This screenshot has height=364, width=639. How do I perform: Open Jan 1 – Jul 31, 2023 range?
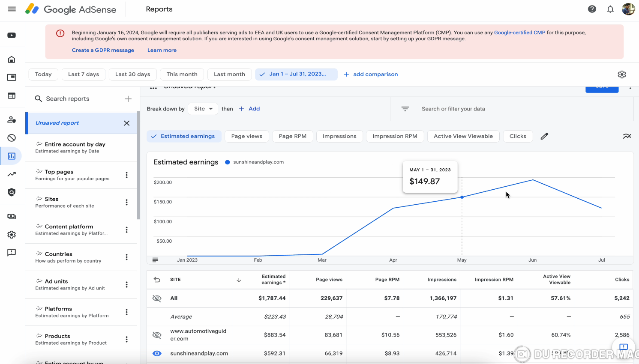(296, 75)
